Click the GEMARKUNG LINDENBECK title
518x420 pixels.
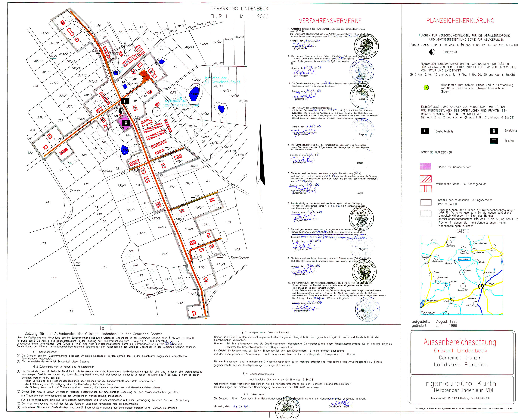pyautogui.click(x=240, y=9)
